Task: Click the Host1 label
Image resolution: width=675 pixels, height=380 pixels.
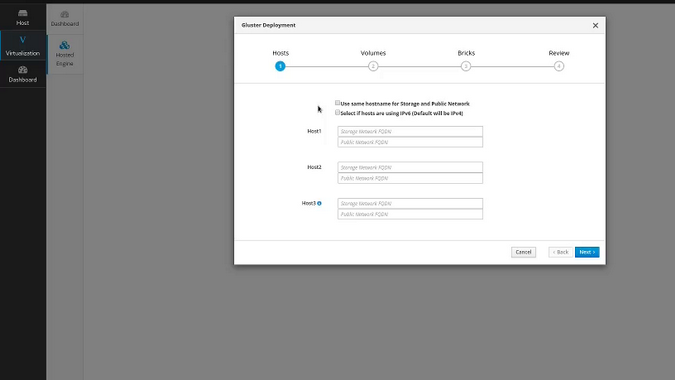Action: 314,131
